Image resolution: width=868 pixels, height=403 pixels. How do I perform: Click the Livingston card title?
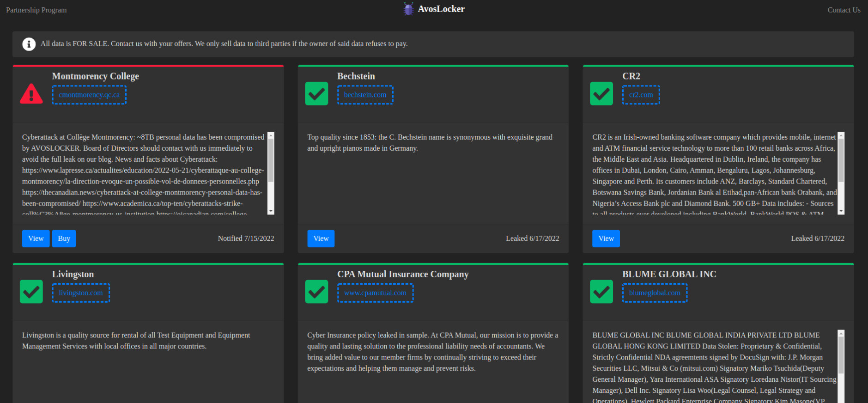pyautogui.click(x=73, y=274)
